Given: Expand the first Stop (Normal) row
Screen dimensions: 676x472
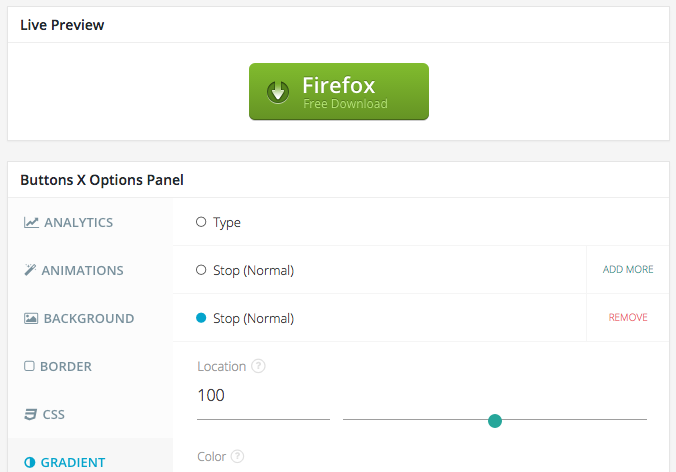Looking at the screenshot, I should [x=379, y=270].
